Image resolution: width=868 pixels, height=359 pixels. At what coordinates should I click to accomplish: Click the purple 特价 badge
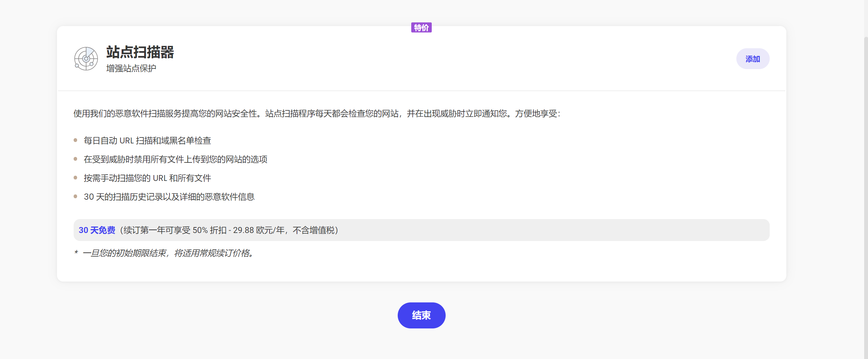pos(421,27)
